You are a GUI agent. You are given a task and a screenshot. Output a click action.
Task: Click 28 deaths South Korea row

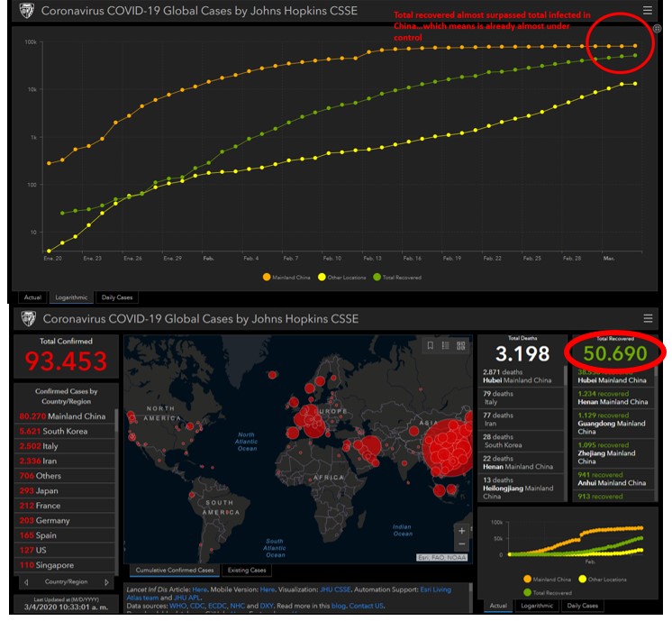click(521, 441)
